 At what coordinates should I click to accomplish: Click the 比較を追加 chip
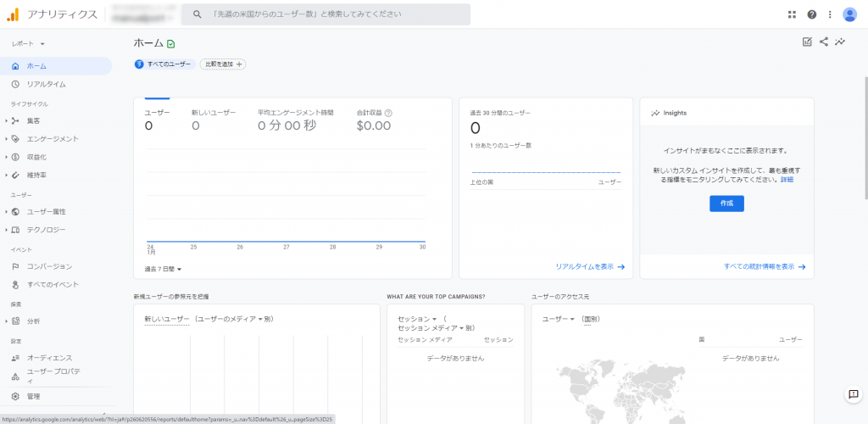[223, 64]
